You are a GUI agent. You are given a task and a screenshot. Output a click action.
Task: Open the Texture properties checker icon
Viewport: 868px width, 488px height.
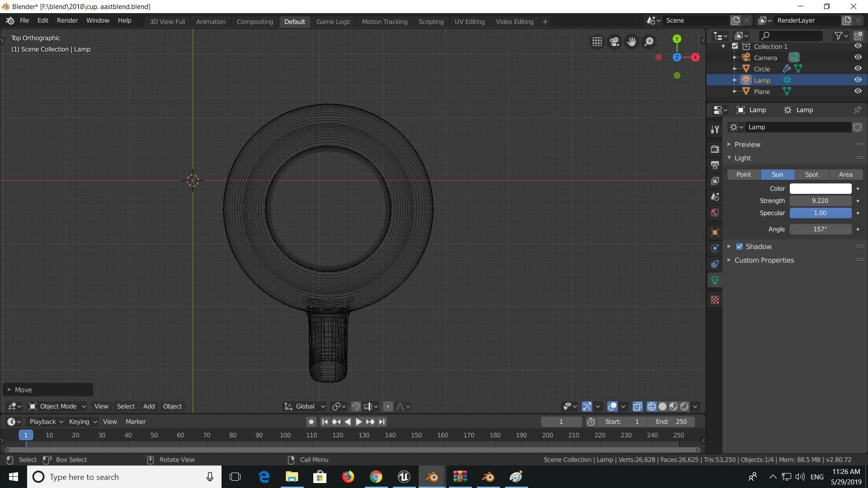715,300
